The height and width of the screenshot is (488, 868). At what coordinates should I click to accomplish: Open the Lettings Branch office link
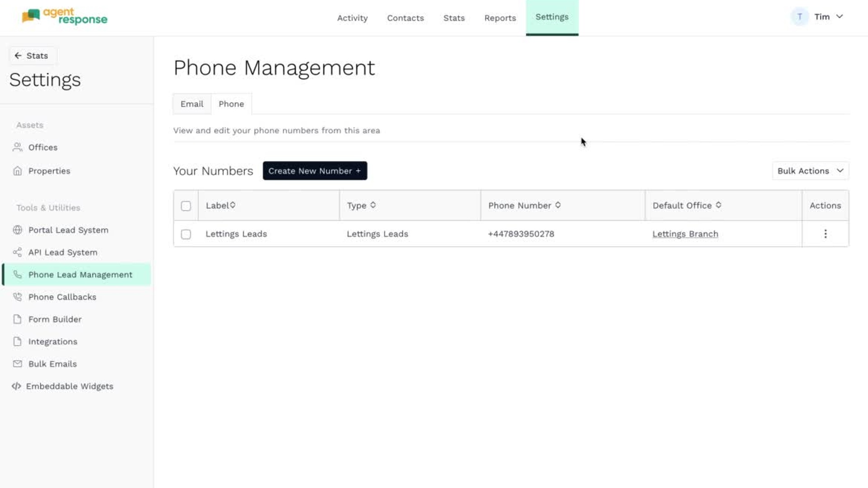pos(685,234)
